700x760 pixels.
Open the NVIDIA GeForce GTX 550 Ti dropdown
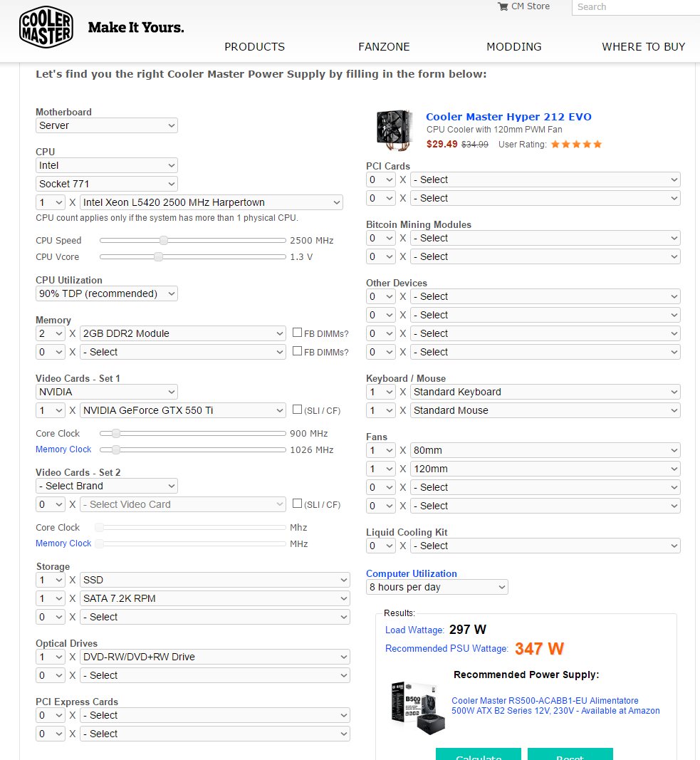point(182,410)
